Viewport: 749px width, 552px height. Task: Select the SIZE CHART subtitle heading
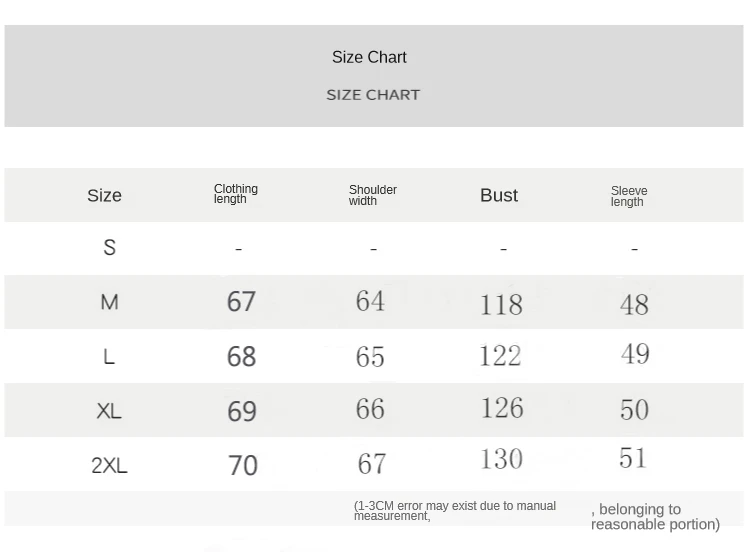[373, 95]
